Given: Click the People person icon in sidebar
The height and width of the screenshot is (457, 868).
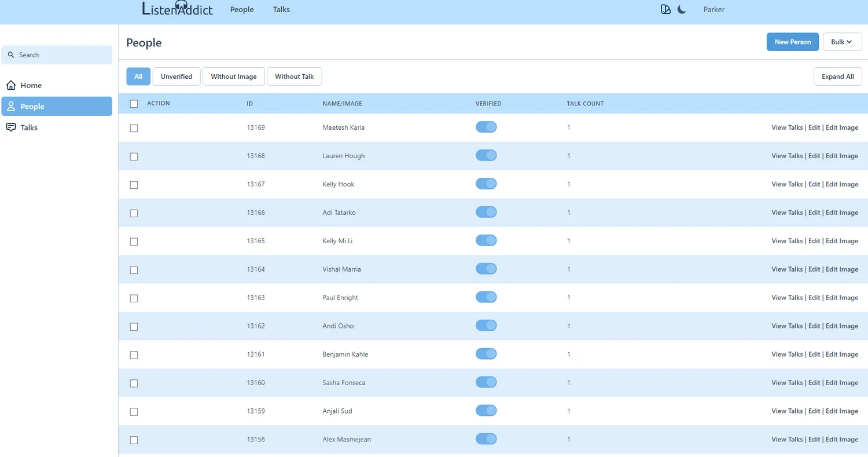Looking at the screenshot, I should 11,107.
